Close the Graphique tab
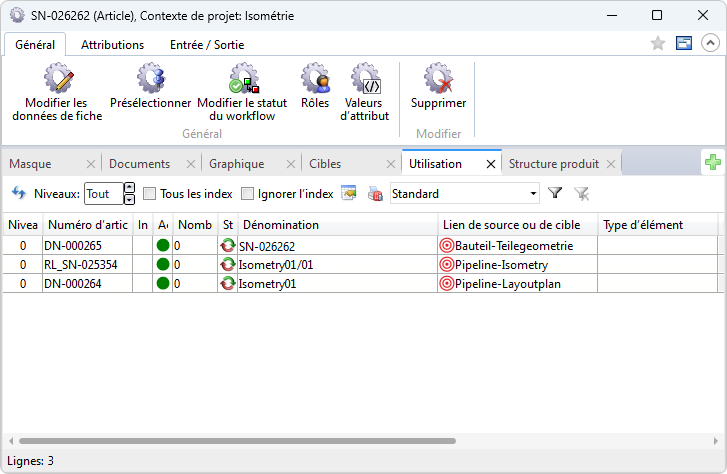Viewport: 727px width, 474px height. [x=291, y=164]
